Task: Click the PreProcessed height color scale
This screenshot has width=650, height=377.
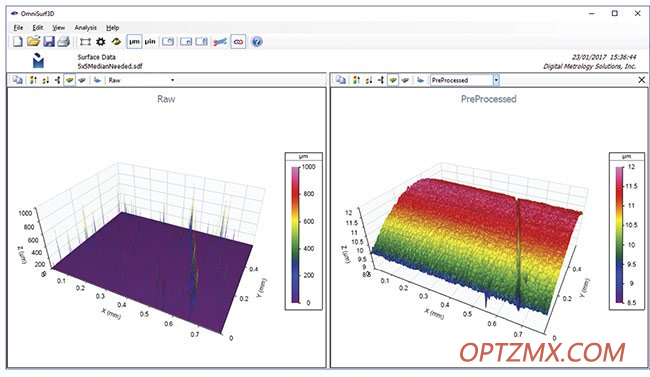Action: coord(619,235)
